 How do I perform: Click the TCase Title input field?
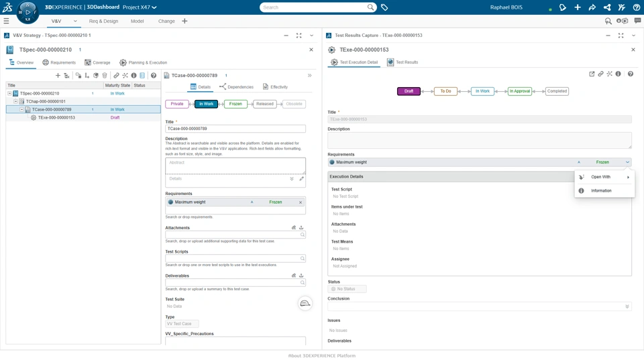point(235,129)
